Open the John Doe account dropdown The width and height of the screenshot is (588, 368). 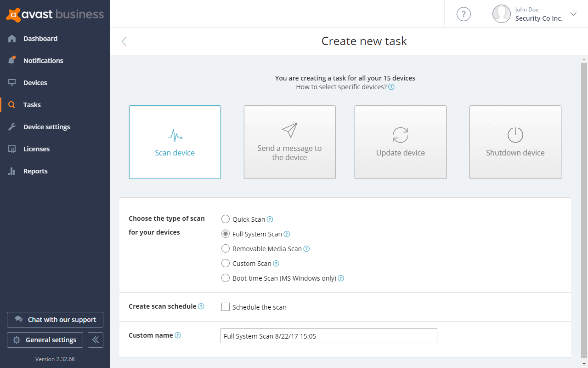(x=536, y=14)
